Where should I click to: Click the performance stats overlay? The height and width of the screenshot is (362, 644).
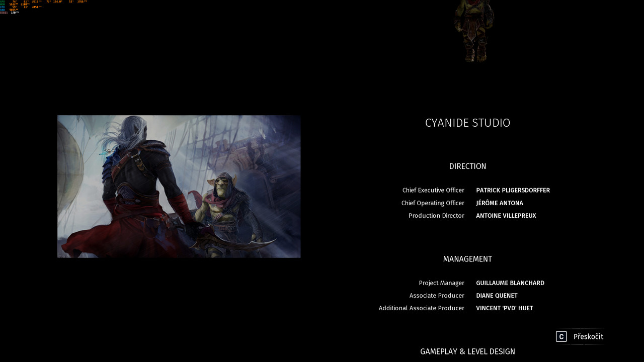pyautogui.click(x=44, y=7)
